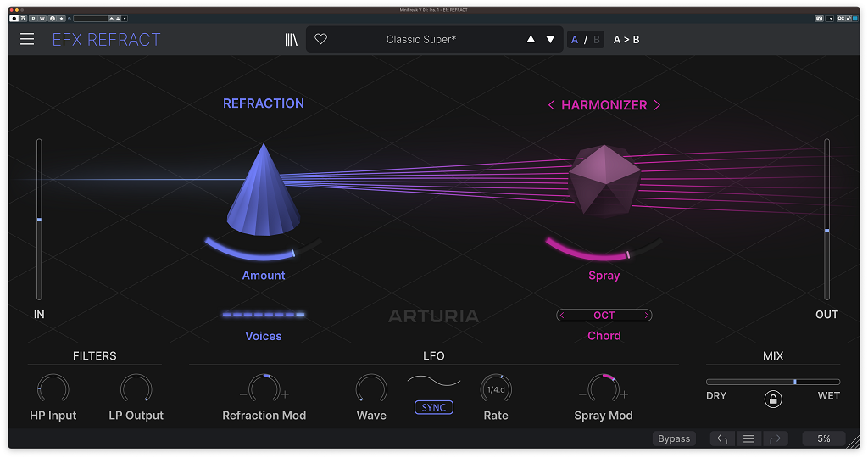This screenshot has width=868, height=458.
Task: Click the plus sign beside Refraction Mod
Action: (x=285, y=395)
